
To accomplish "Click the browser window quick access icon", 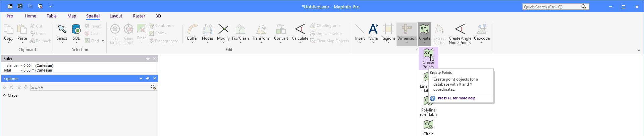I will click(20, 6).
